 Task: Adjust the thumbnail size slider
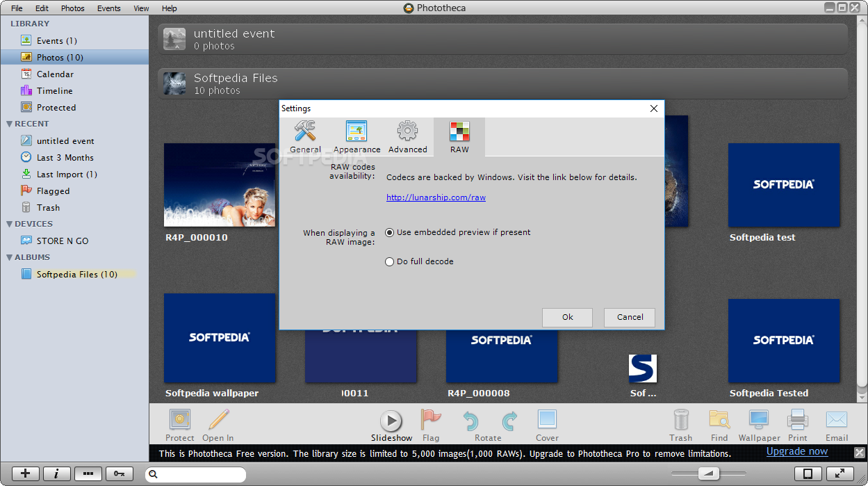[709, 473]
